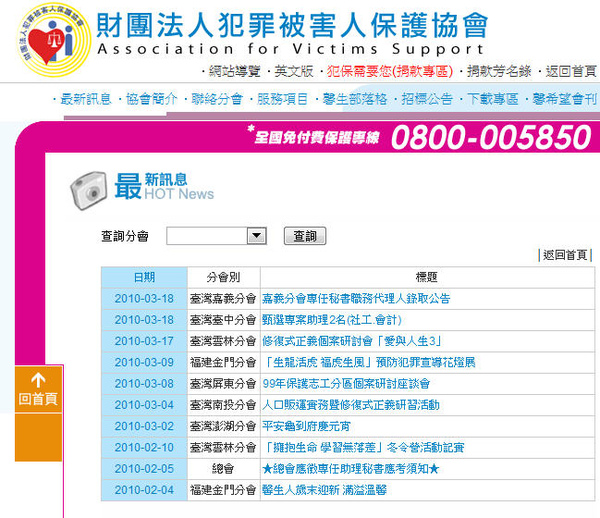Click the 臺灣屏東分會 branch cell

tap(223, 384)
